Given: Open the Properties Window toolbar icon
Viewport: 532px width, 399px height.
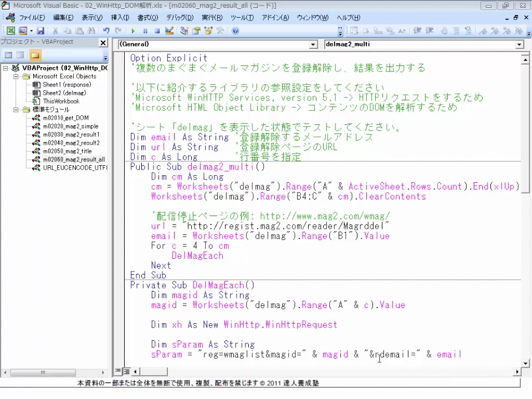Looking at the screenshot, I should 196,31.
